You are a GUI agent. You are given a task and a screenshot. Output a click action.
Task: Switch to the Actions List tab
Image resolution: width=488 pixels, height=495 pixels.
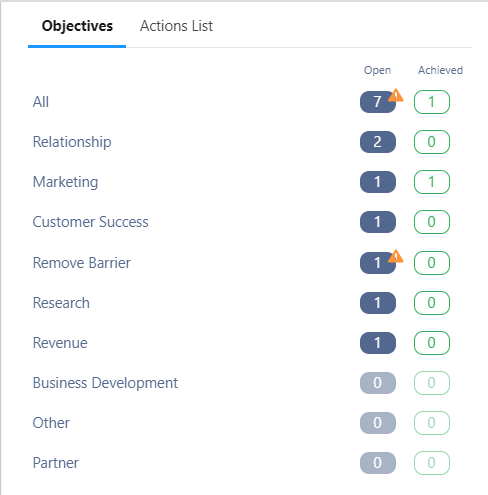(176, 26)
